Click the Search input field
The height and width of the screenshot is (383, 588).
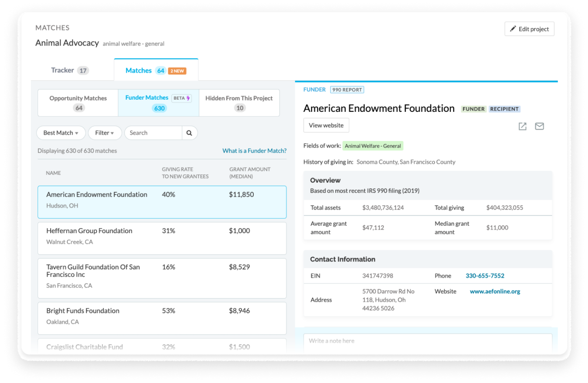153,133
